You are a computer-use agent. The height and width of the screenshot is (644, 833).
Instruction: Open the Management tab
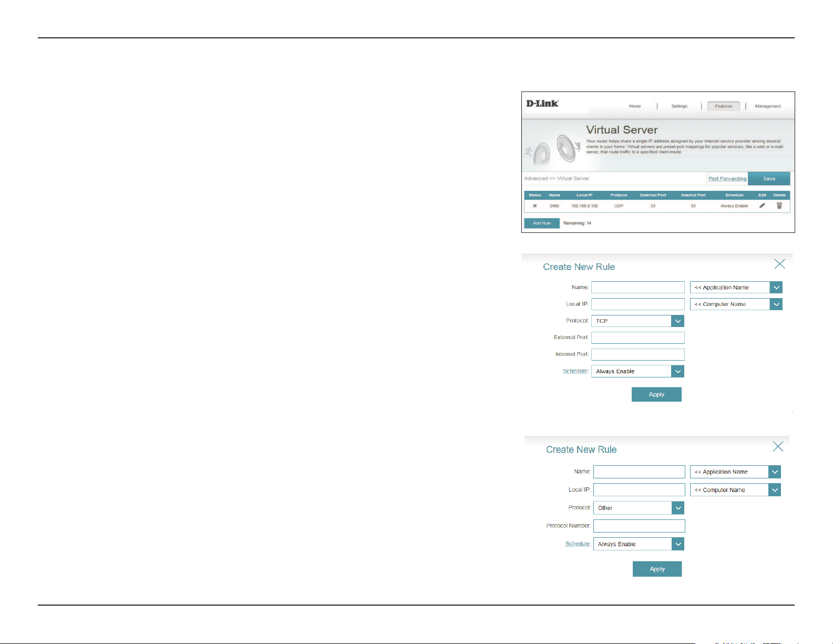pos(768,106)
